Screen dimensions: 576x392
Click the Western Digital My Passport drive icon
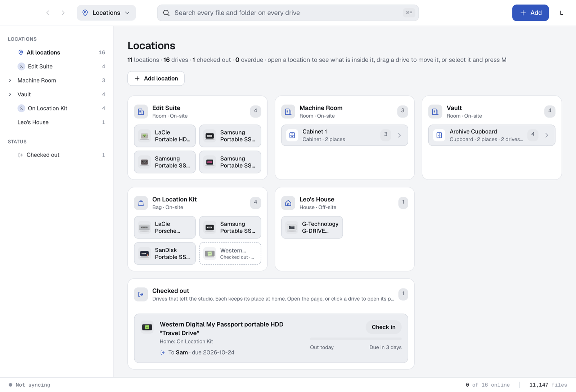147,327
